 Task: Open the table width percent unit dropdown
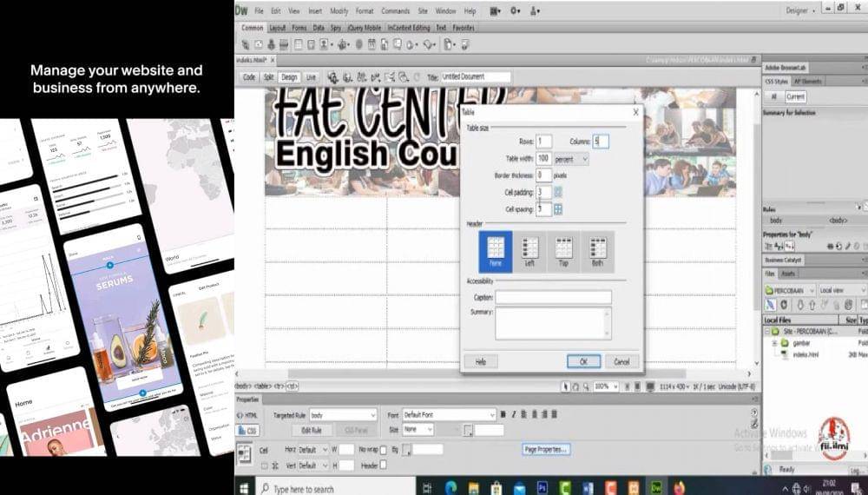pyautogui.click(x=573, y=159)
